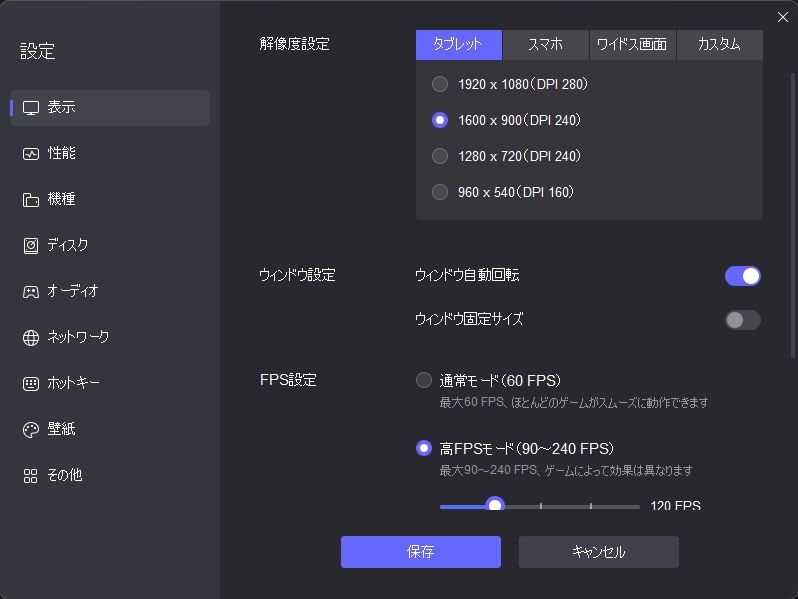Click the 保存 button
Screen dimensions: 798x599
pyautogui.click(x=420, y=552)
